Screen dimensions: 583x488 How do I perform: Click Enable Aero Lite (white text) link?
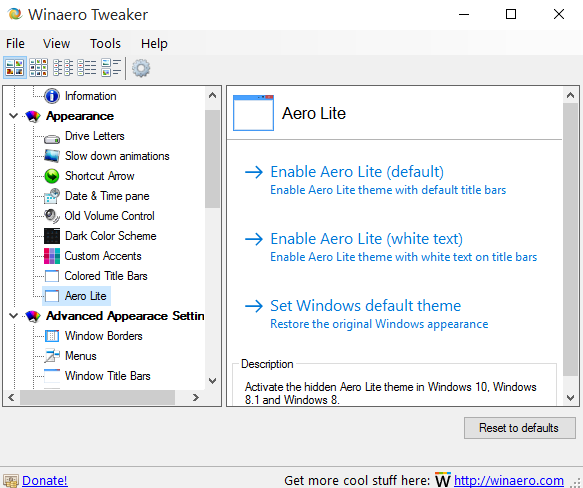(x=366, y=239)
